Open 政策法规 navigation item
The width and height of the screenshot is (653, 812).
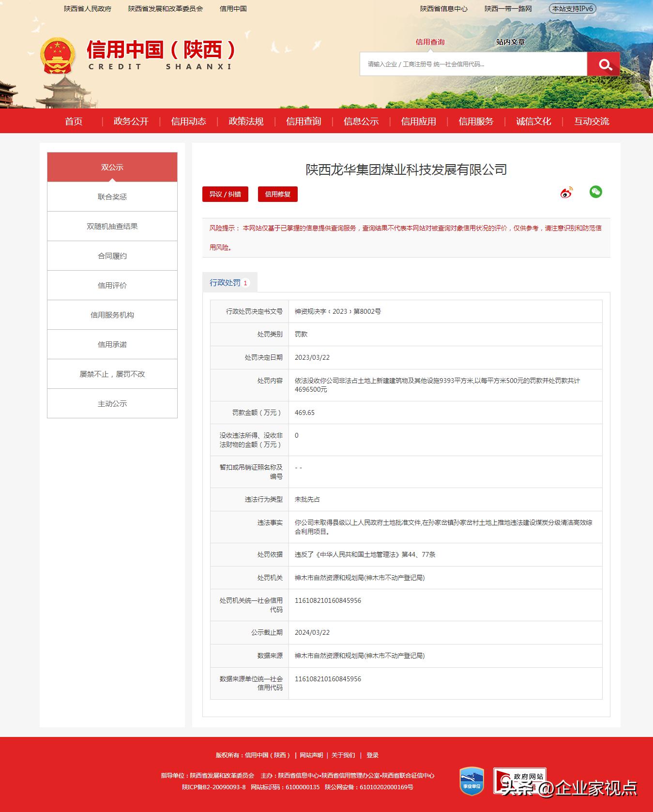pyautogui.click(x=246, y=121)
